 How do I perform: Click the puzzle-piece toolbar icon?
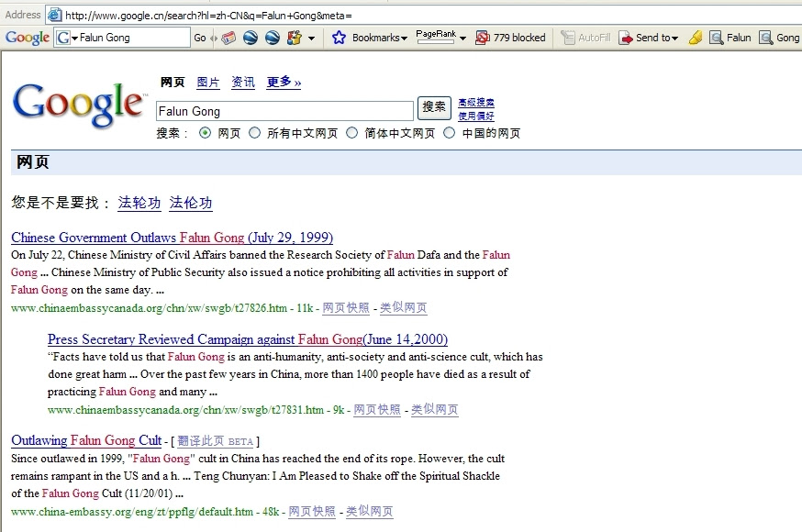[x=295, y=38]
